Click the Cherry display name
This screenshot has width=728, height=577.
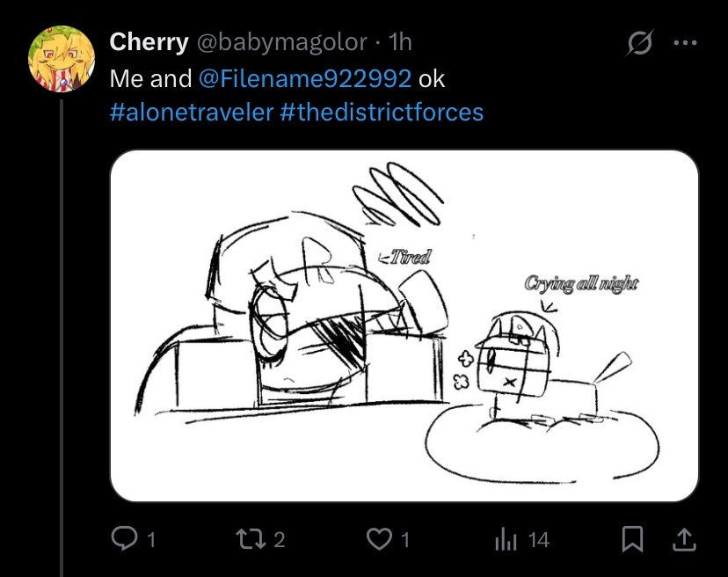(149, 42)
